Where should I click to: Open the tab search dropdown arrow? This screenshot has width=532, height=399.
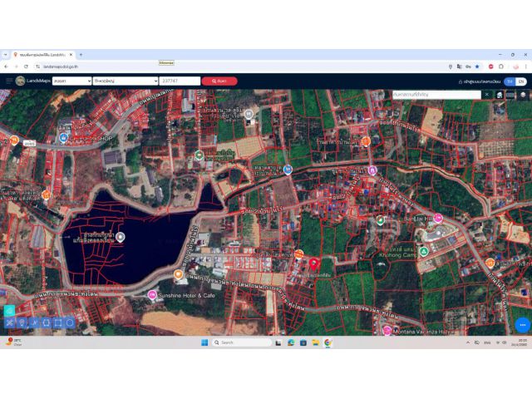(x=6, y=55)
